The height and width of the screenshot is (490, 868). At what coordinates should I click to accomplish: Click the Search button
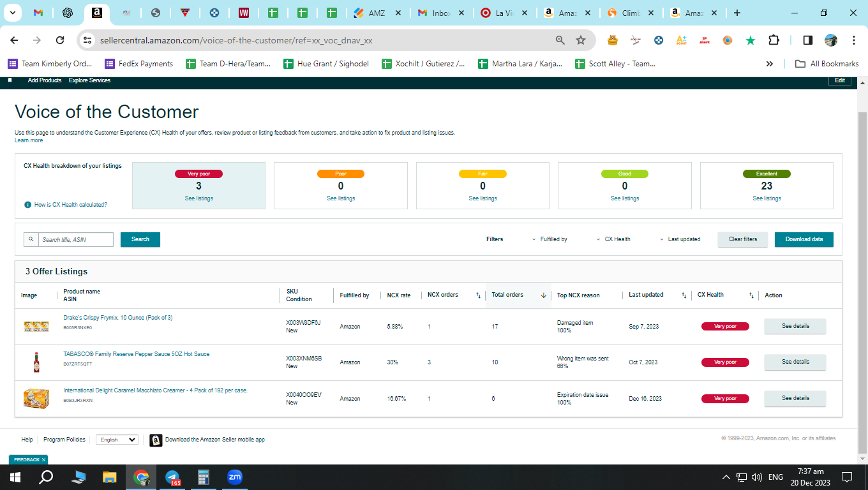140,239
